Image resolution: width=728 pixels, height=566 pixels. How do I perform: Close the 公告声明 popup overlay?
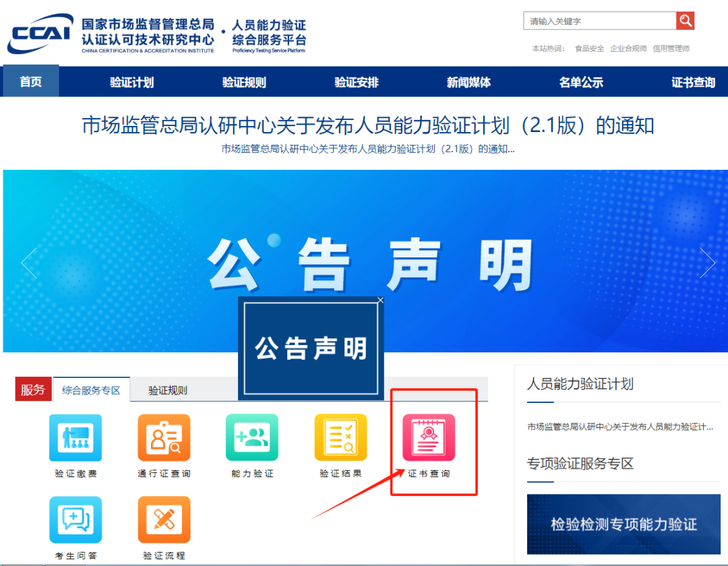[x=380, y=301]
